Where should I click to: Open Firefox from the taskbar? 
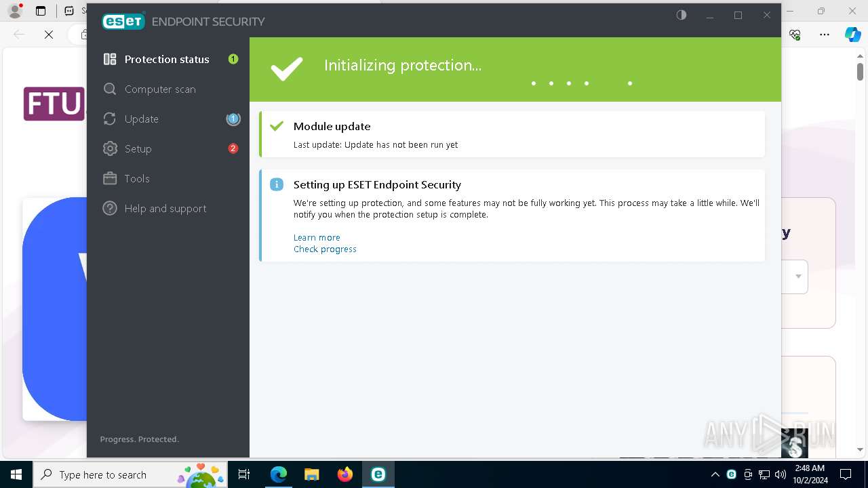pyautogui.click(x=344, y=474)
